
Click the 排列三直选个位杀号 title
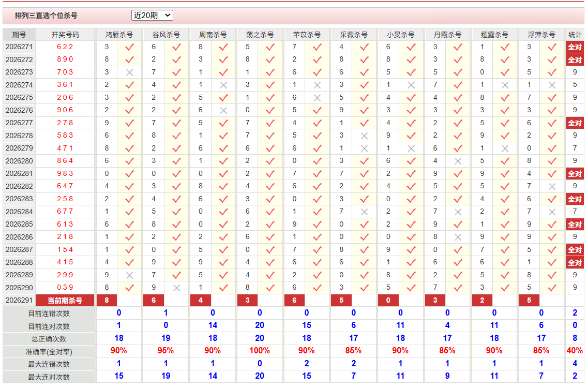click(46, 16)
